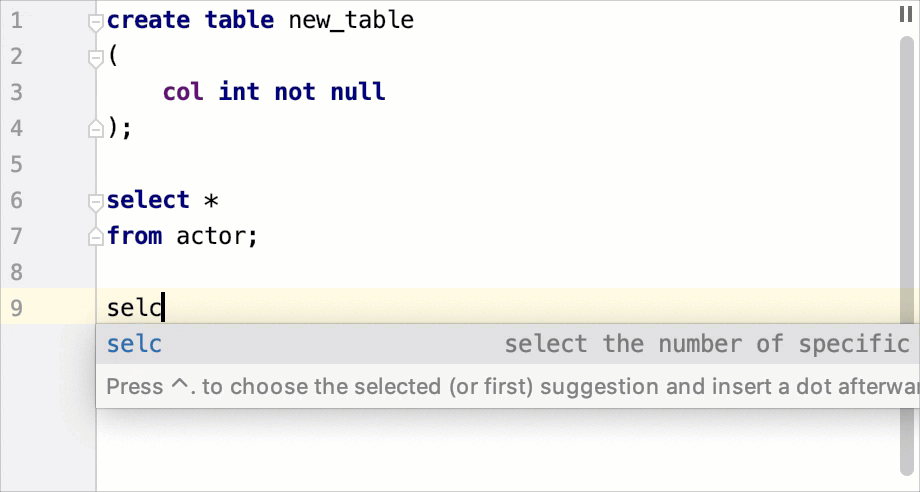Choose the "selc" completion suggestion

point(135,344)
